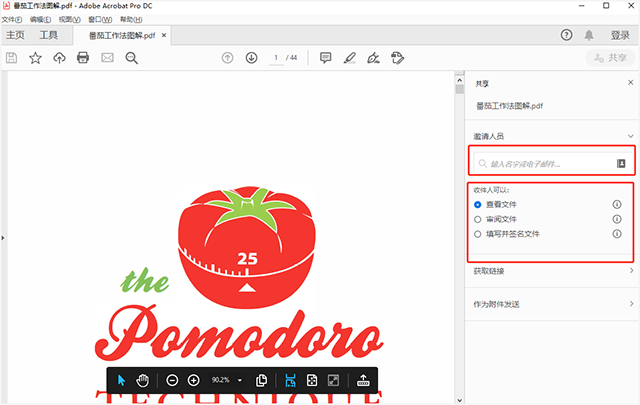640x405 pixels.
Task: Select 查看文件 radio option
Action: tap(478, 205)
